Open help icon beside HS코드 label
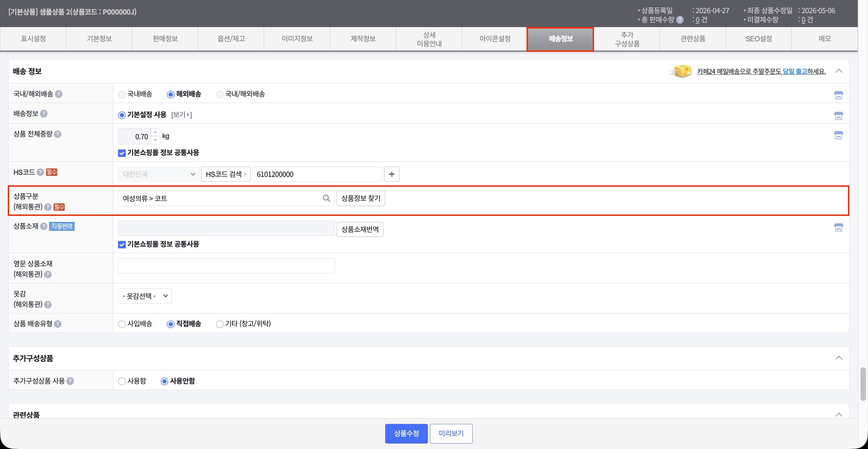Image resolution: width=868 pixels, height=449 pixels. coord(40,172)
